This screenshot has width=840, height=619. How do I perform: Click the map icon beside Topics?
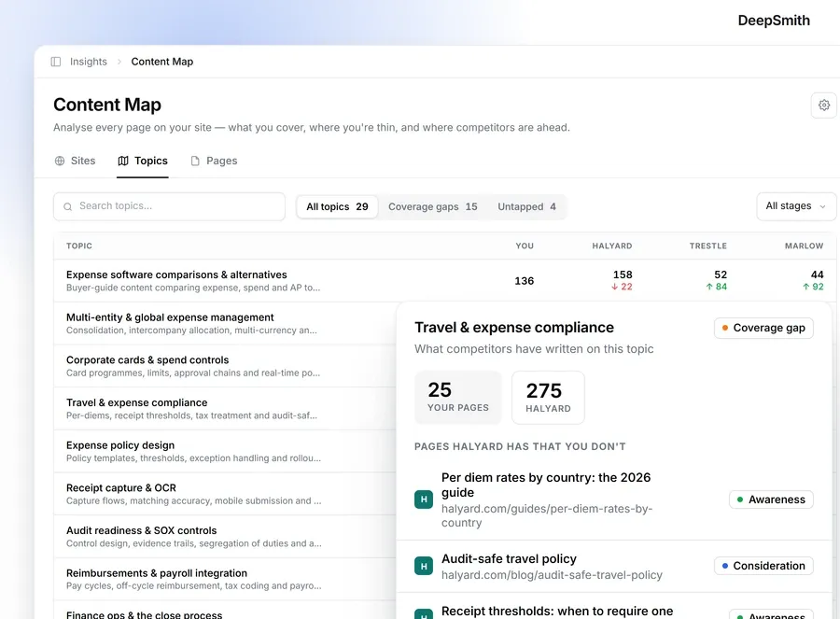(x=123, y=161)
